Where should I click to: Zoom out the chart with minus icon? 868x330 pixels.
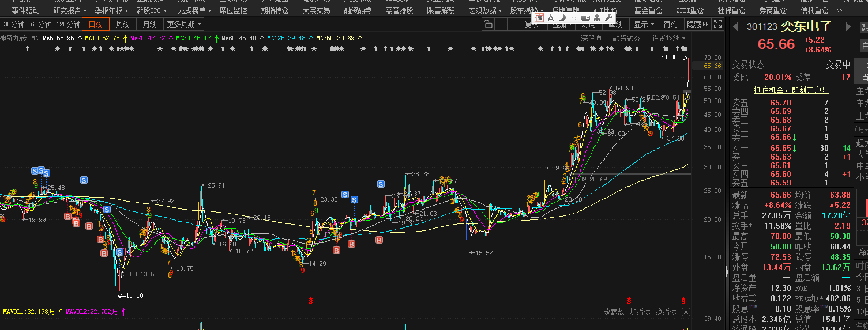tap(513, 24)
